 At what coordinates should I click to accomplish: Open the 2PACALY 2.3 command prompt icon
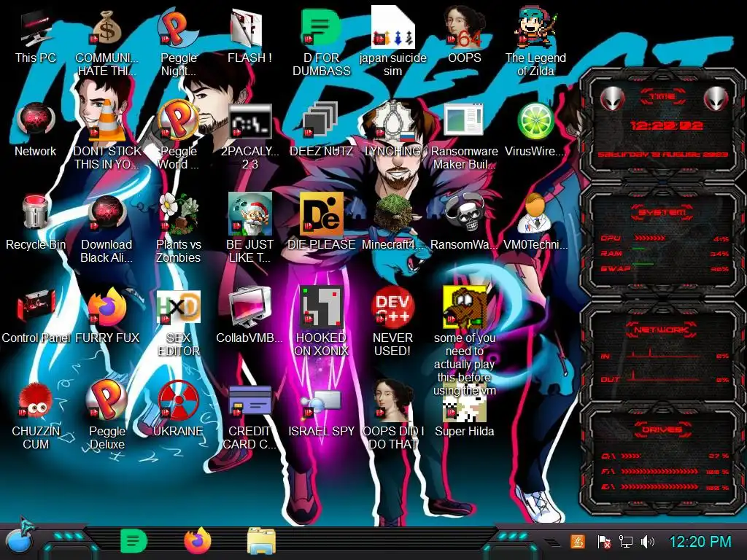click(249, 122)
